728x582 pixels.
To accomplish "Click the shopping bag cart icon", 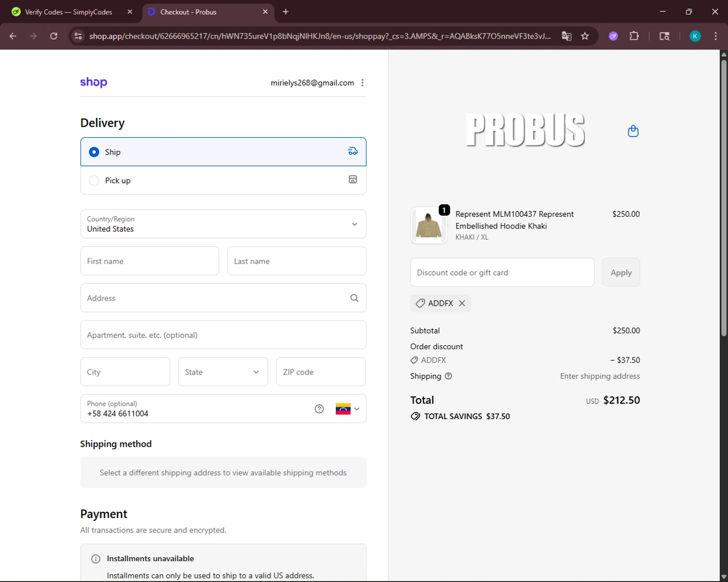I will (x=633, y=131).
